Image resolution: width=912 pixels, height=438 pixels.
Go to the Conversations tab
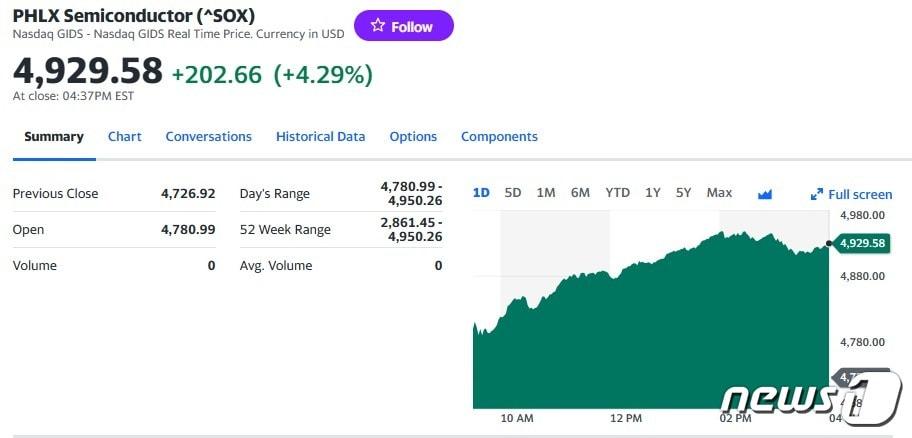208,136
